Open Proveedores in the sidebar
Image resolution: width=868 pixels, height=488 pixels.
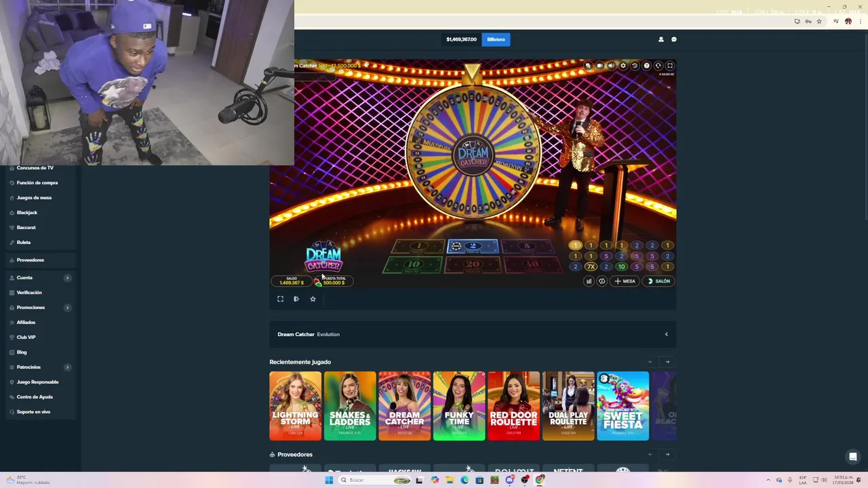[x=30, y=260]
